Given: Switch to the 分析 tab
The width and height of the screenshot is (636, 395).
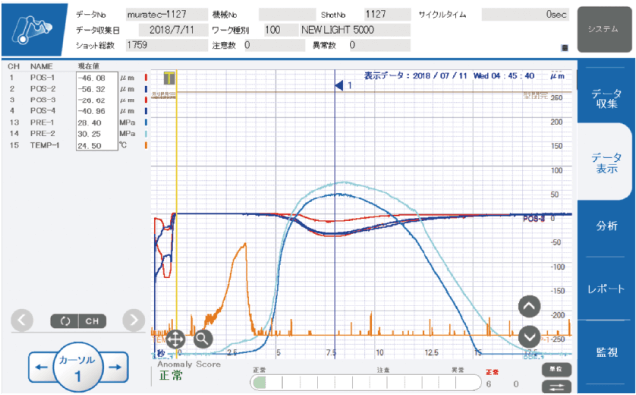Looking at the screenshot, I should (606, 226).
